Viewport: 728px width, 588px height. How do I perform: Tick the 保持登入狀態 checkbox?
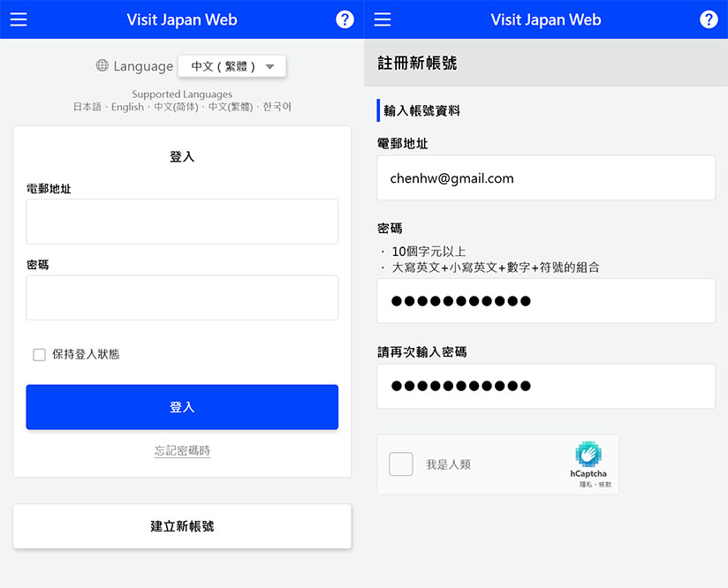[40, 355]
